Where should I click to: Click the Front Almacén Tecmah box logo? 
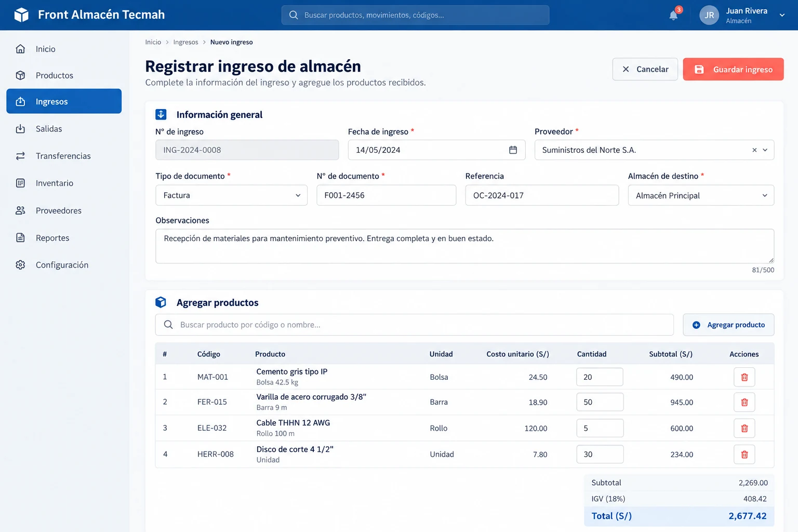(21, 15)
